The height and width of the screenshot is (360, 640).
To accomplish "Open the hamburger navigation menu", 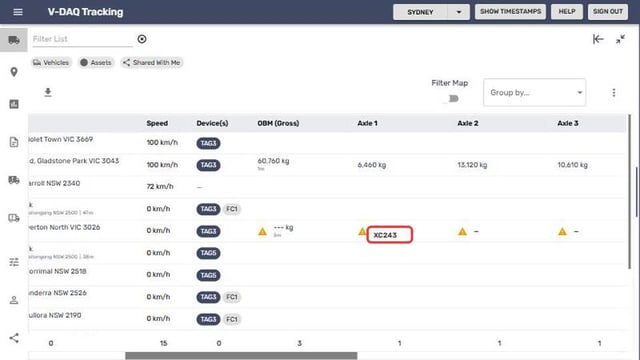I will [18, 12].
